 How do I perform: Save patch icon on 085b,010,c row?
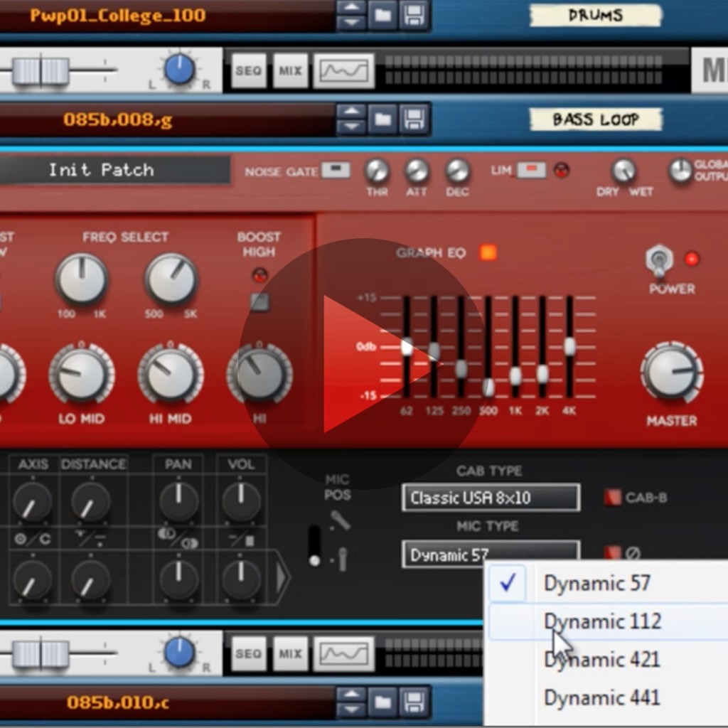tap(413, 702)
